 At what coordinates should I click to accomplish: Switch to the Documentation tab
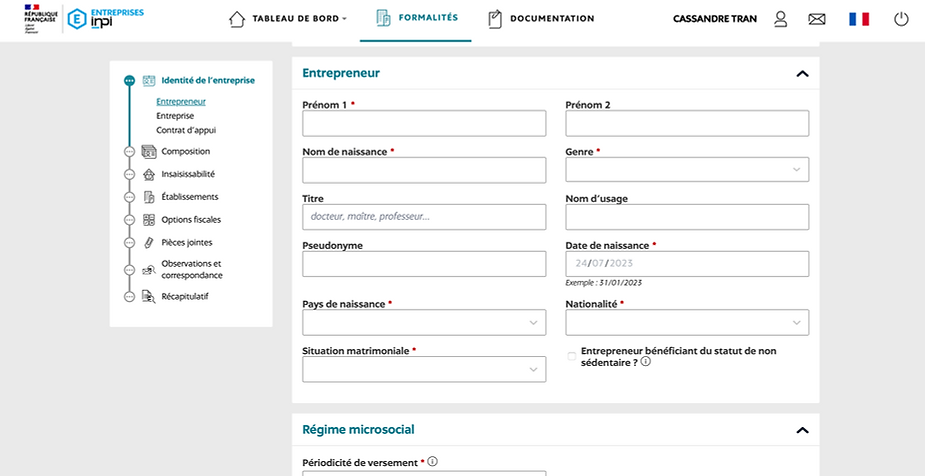click(541, 19)
